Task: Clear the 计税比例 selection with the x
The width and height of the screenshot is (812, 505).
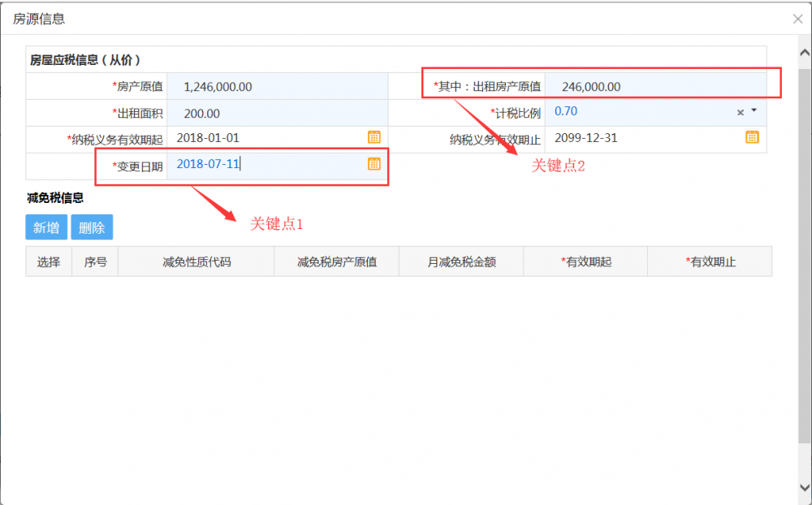Action: (740, 112)
